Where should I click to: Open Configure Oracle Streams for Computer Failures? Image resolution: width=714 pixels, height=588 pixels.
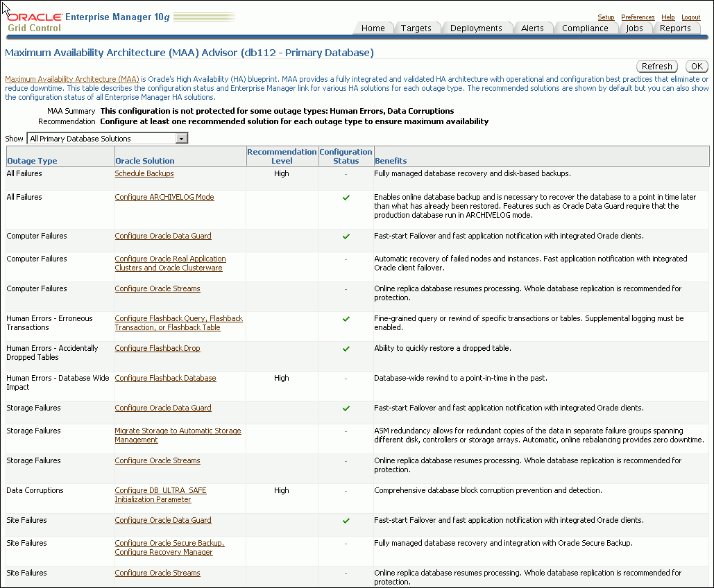[158, 288]
